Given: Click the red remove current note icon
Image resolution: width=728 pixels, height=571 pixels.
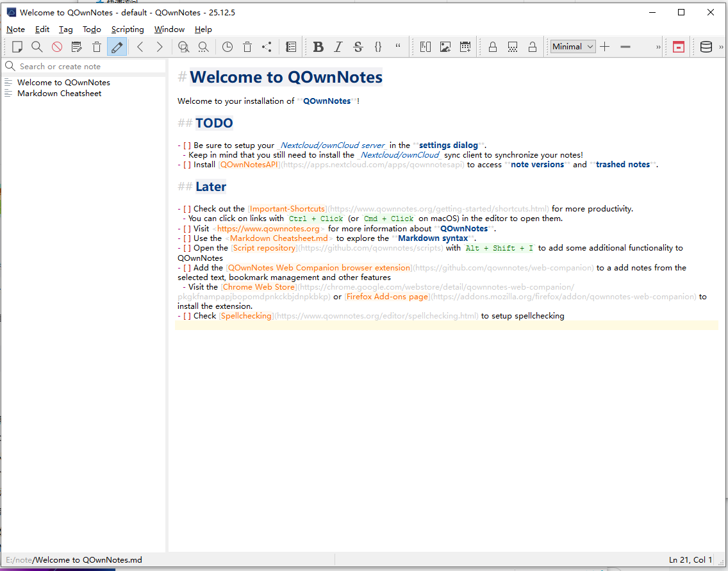Looking at the screenshot, I should click(x=57, y=47).
